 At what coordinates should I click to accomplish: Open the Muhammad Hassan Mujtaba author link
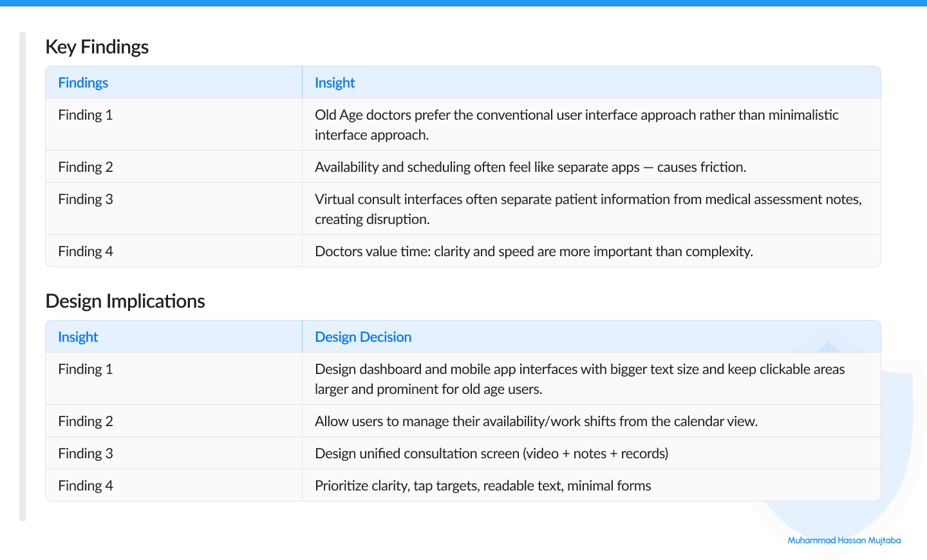click(x=843, y=540)
